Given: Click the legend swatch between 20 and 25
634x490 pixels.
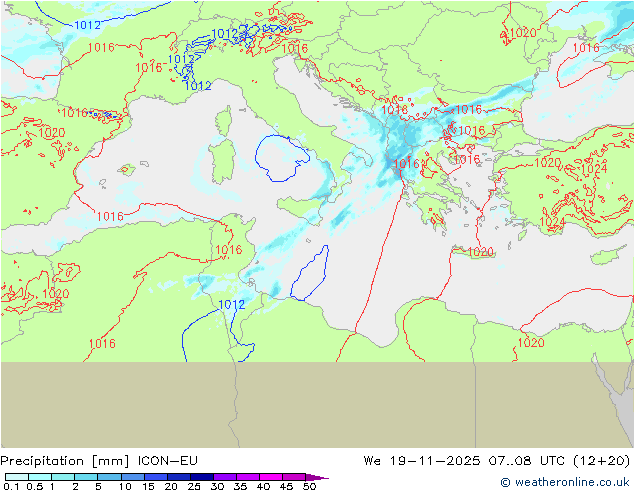Looking at the screenshot, I should coord(179,477).
